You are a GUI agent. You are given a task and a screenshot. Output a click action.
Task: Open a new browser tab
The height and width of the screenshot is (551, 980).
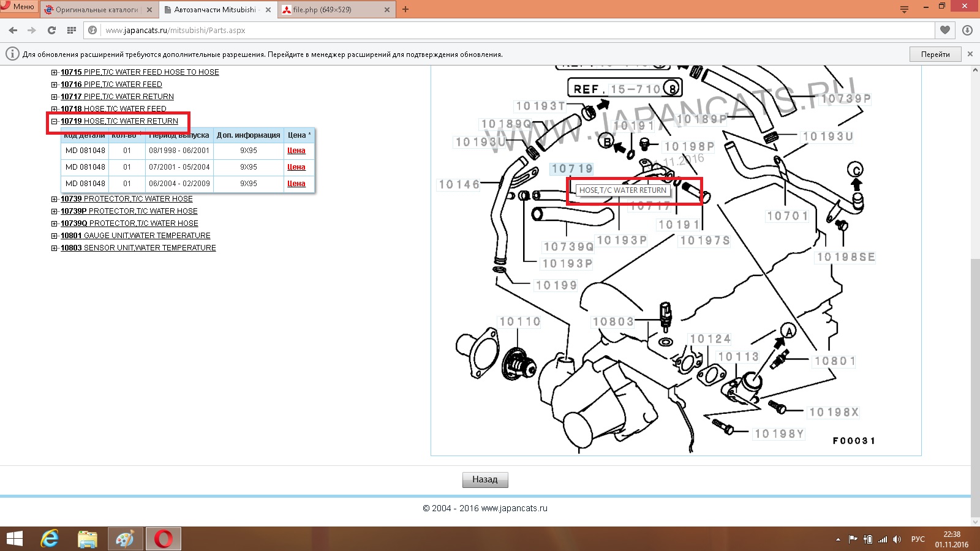tap(405, 10)
